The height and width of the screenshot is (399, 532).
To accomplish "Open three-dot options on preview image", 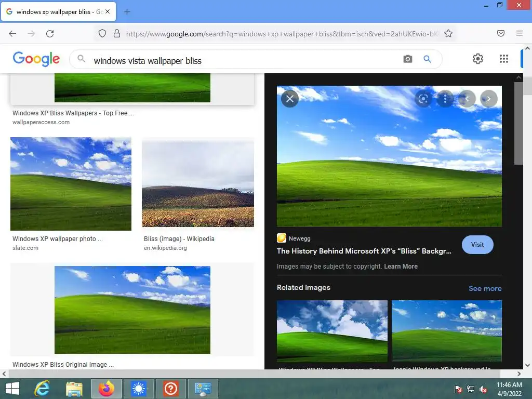I will point(445,99).
